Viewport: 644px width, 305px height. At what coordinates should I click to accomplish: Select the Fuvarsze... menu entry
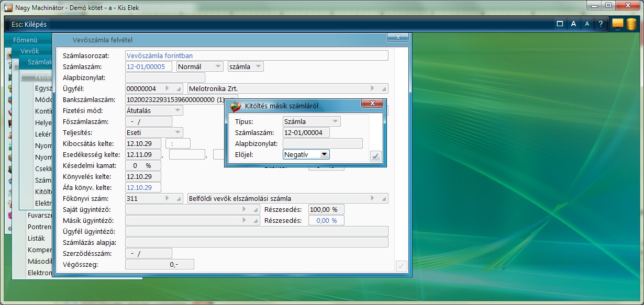point(40,215)
